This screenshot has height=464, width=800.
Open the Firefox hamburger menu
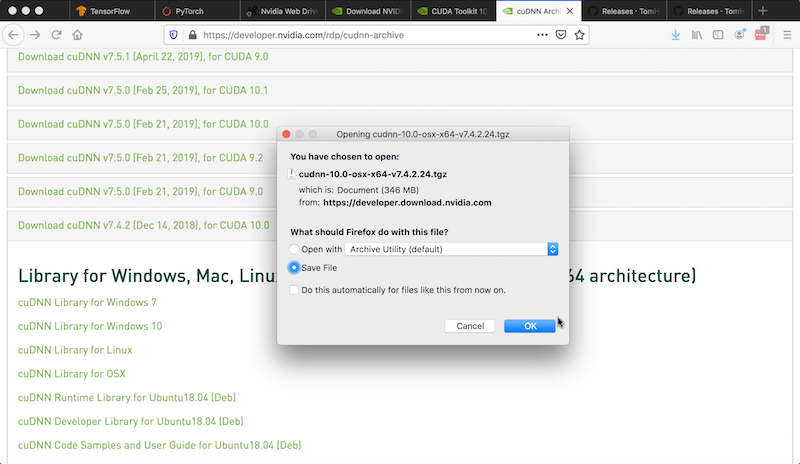click(x=787, y=35)
